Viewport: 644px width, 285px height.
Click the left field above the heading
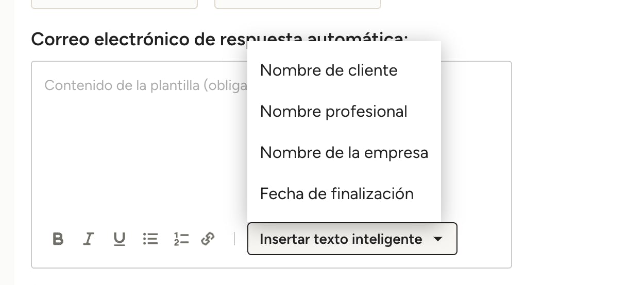coord(114,4)
